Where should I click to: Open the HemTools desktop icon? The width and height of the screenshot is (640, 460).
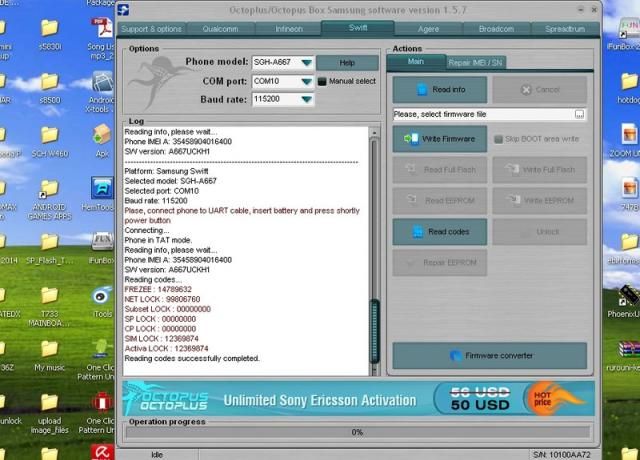pyautogui.click(x=102, y=189)
